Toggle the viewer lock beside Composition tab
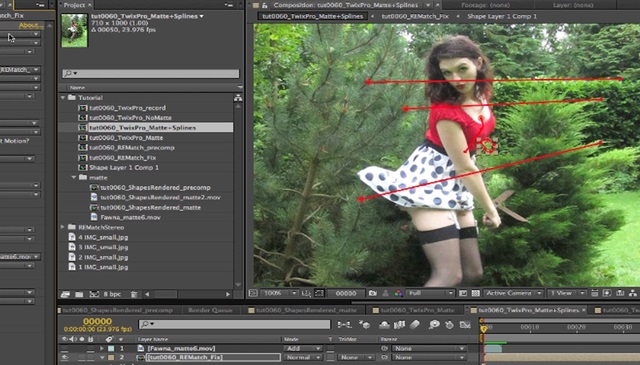Viewport: 640px width, 365px height. click(x=265, y=5)
